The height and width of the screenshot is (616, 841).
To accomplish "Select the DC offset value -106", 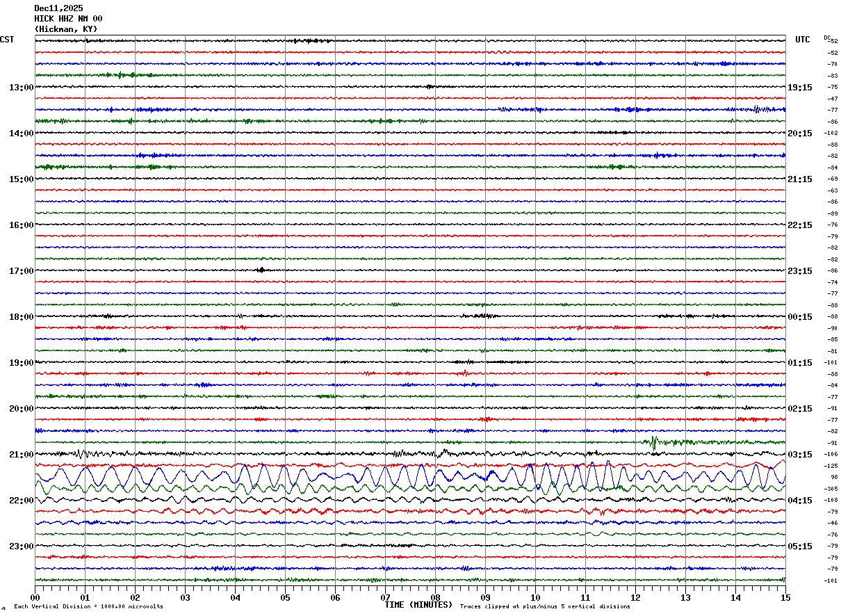I will coord(832,454).
